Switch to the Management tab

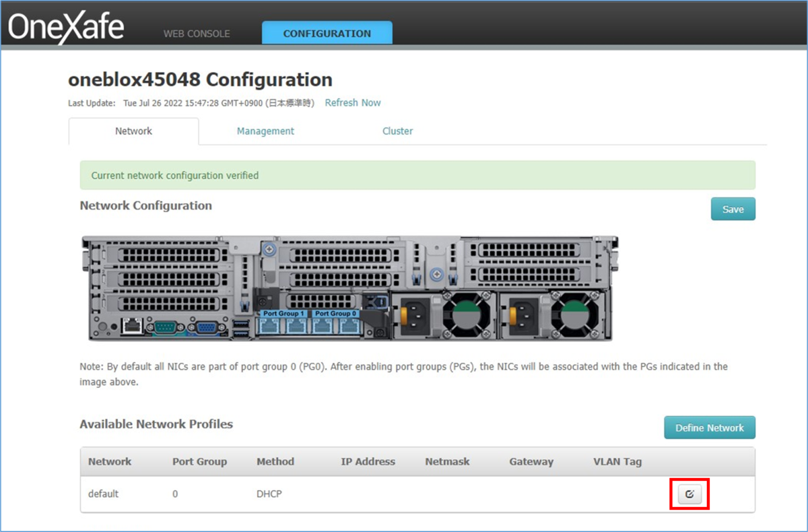[265, 131]
